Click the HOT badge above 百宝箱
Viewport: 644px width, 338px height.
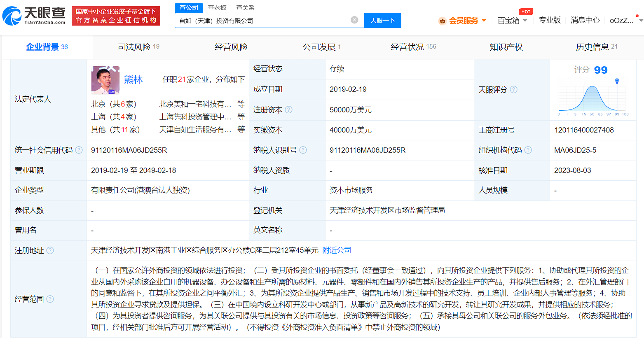pyautogui.click(x=526, y=12)
